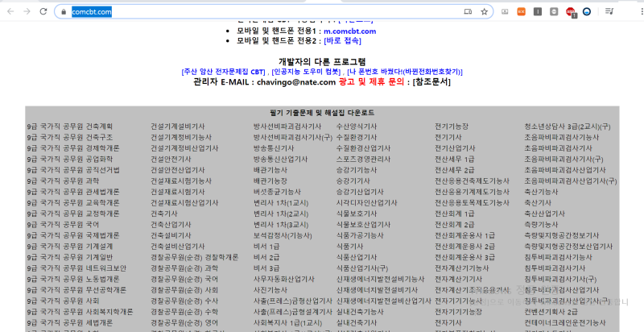Open 실내건축기사 entry
644x332 pixels.
[x=357, y=323]
